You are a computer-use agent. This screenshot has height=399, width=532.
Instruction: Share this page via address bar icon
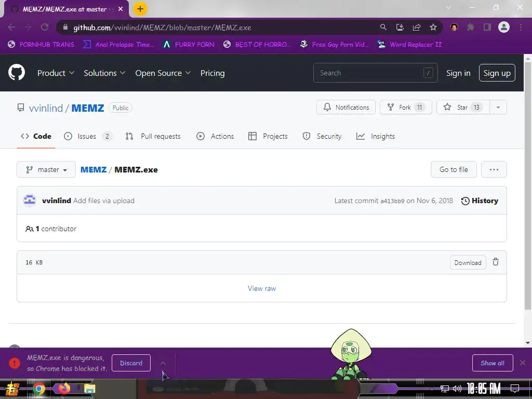(x=417, y=27)
